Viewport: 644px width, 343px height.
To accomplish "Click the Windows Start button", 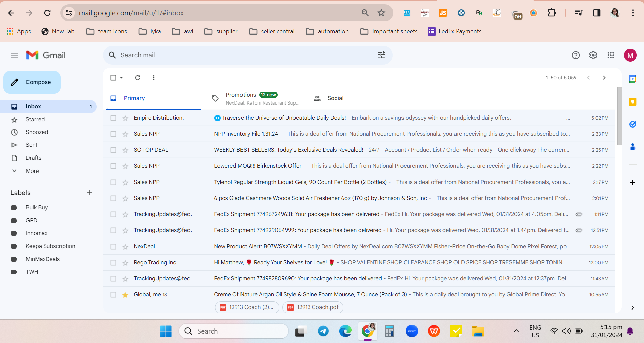I will 166,331.
